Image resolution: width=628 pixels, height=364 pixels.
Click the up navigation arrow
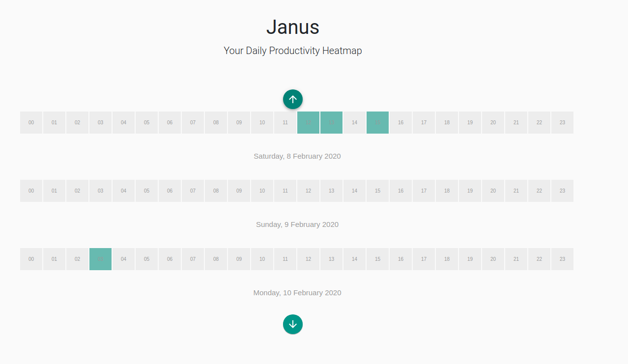(292, 99)
